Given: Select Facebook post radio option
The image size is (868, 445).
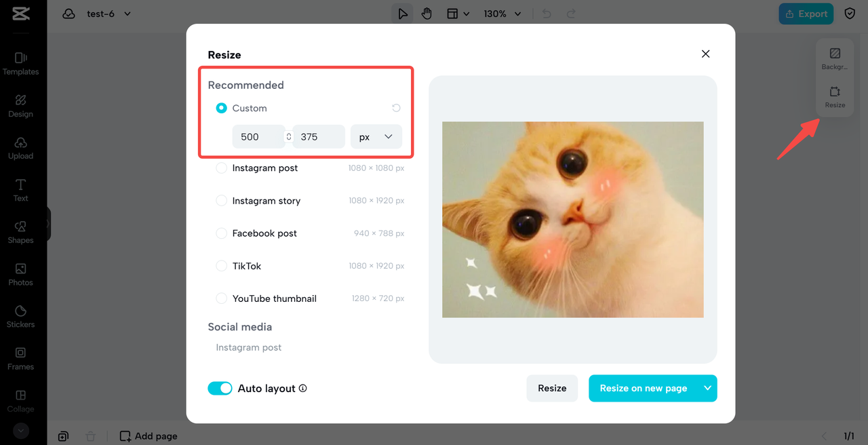Looking at the screenshot, I should coord(221,233).
